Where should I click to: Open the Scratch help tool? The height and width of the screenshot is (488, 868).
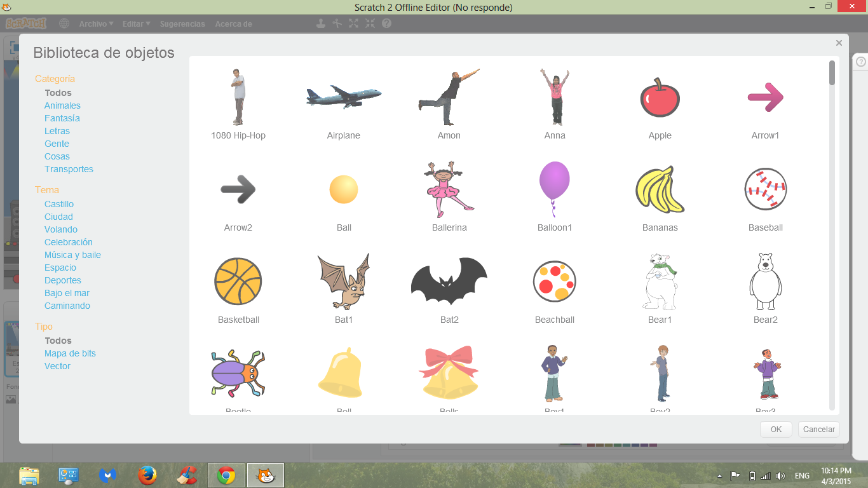pos(387,23)
